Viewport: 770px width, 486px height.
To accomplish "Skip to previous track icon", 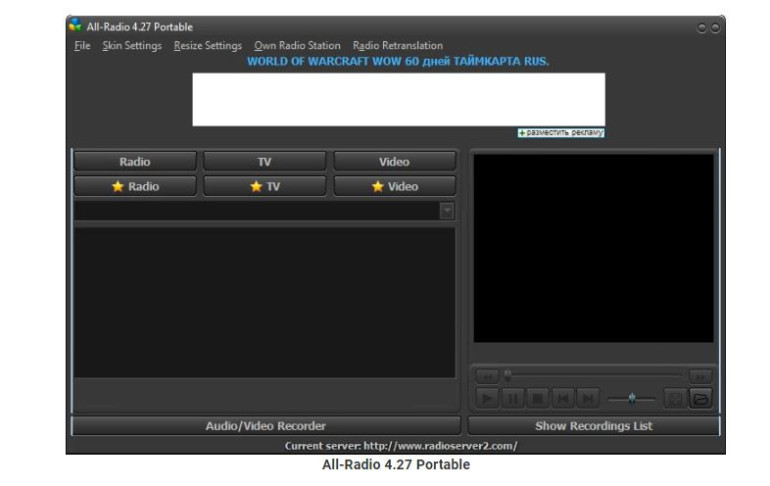I will 563,398.
